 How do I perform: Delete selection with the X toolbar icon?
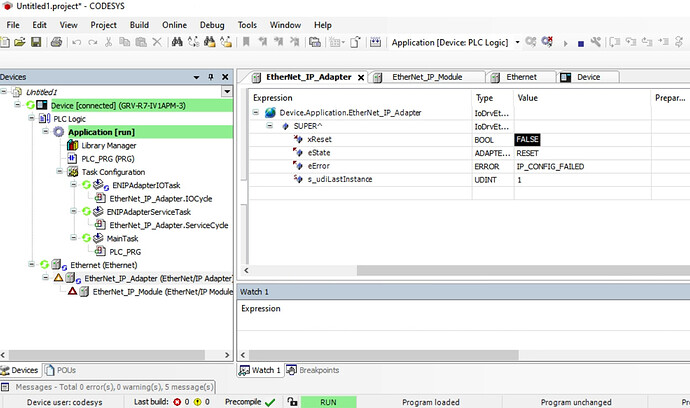click(x=157, y=42)
